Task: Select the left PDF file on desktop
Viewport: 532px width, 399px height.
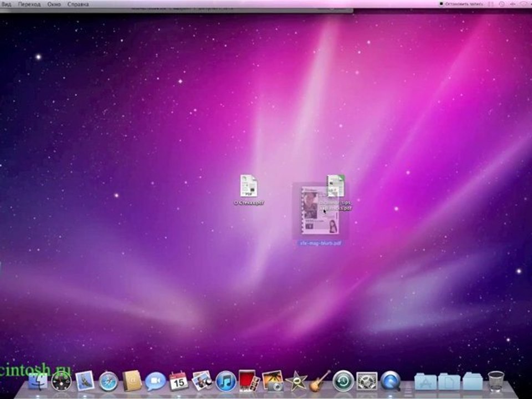Action: (x=249, y=186)
